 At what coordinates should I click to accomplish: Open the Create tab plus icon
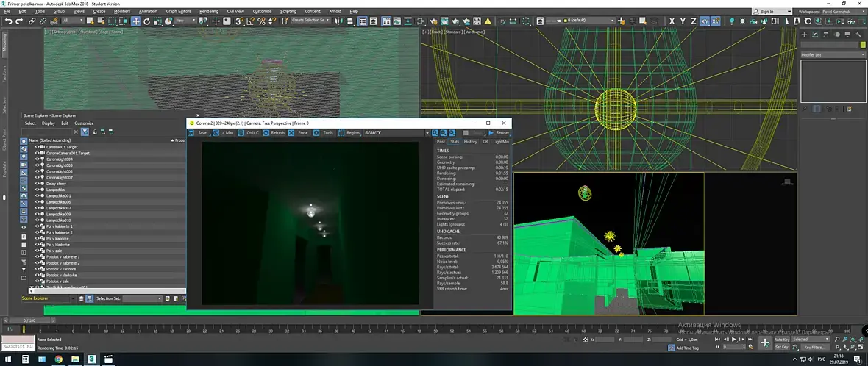(805, 35)
